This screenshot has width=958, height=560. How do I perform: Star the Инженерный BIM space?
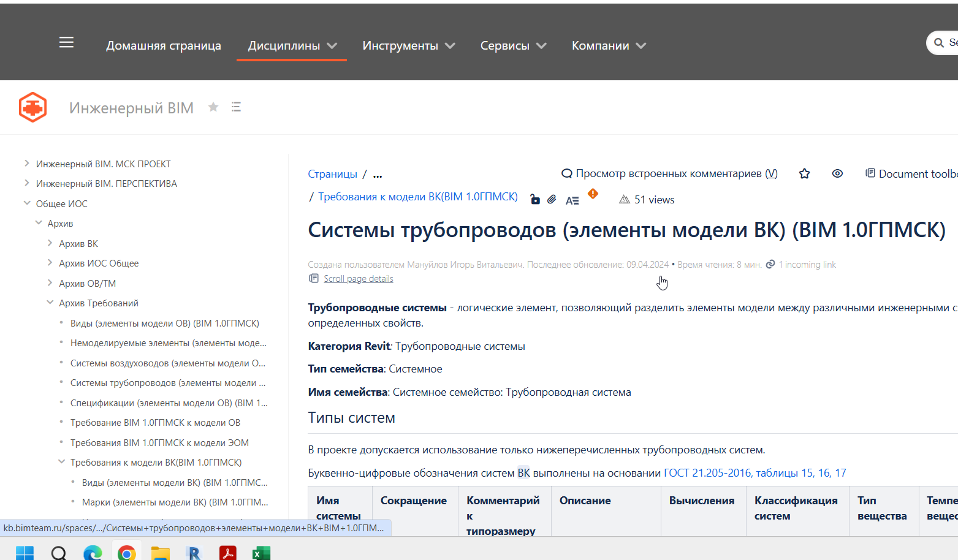[213, 107]
